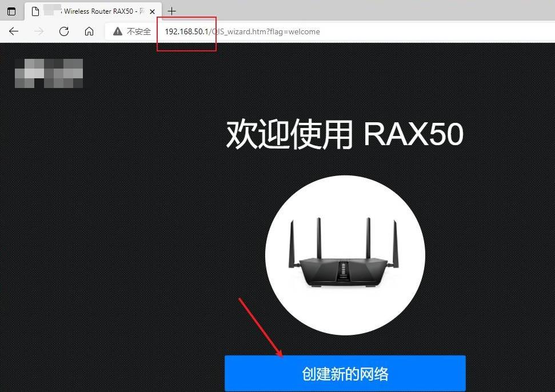Screen dimensions: 555x392
Task: Click the 不安全 security warning icon
Action: point(119,31)
